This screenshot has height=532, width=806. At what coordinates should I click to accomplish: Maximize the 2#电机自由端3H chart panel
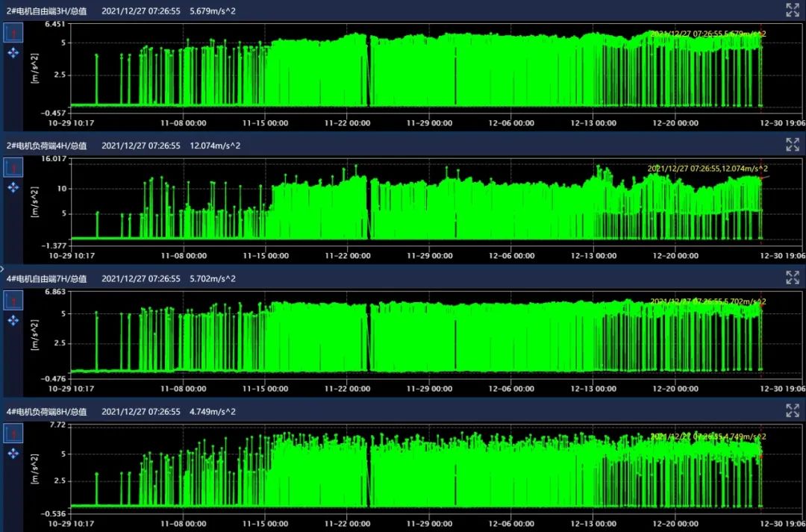pyautogui.click(x=793, y=10)
